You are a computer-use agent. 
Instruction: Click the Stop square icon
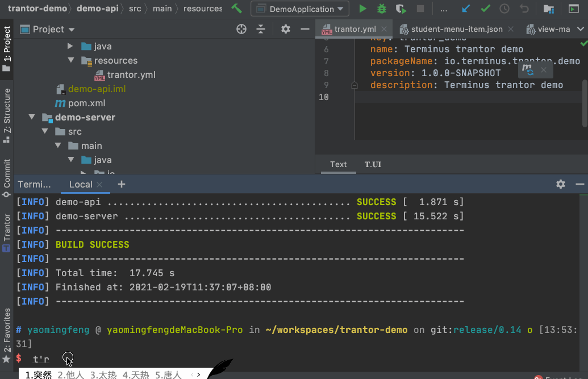[x=420, y=9]
